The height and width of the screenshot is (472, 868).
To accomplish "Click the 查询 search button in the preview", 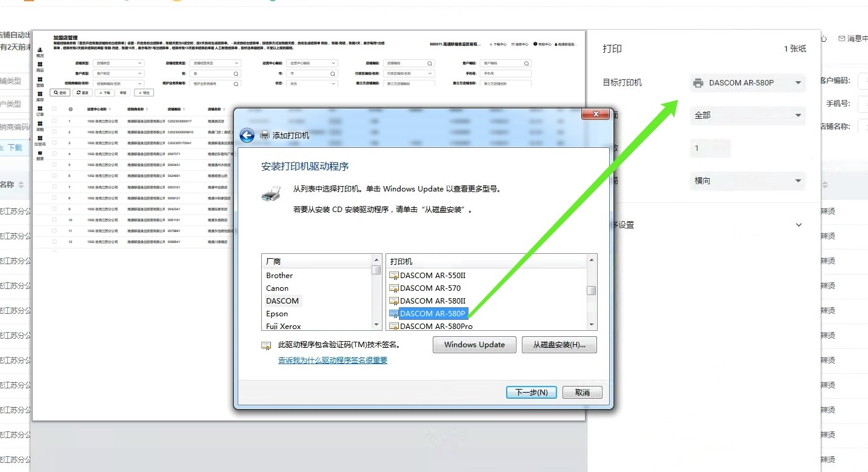I will pyautogui.click(x=60, y=93).
